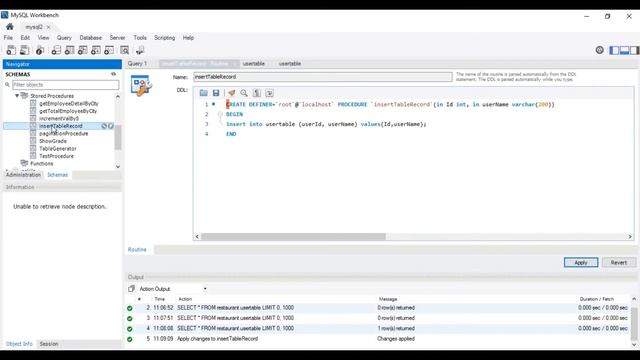640x360 pixels.
Task: Open the Action Output dropdown
Action: point(205,289)
